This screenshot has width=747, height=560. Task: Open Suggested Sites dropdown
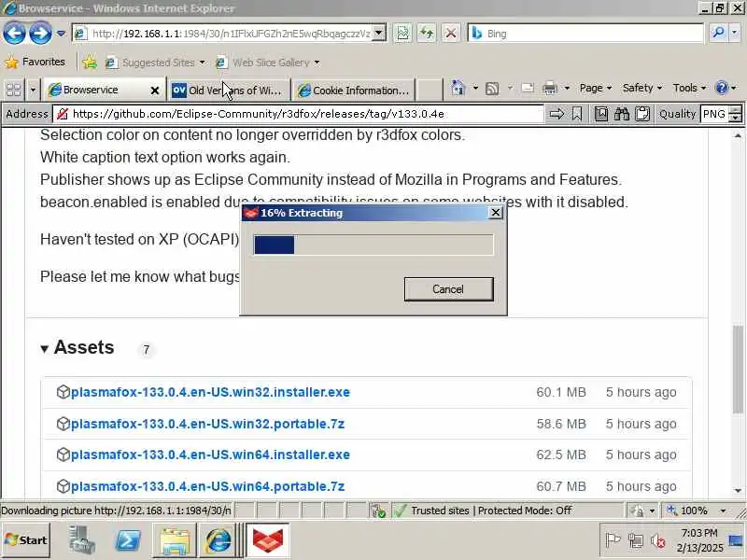[x=155, y=63]
